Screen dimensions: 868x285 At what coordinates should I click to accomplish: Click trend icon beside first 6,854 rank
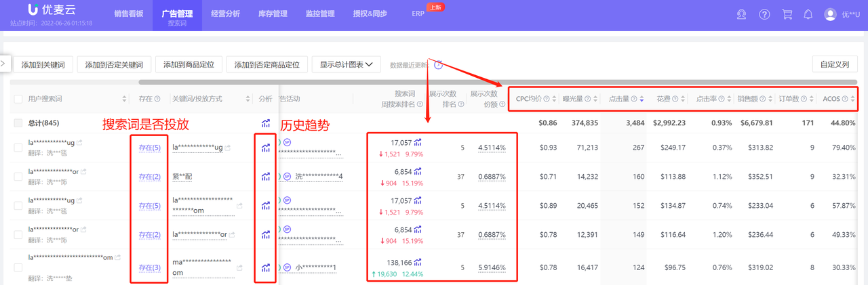(x=418, y=171)
